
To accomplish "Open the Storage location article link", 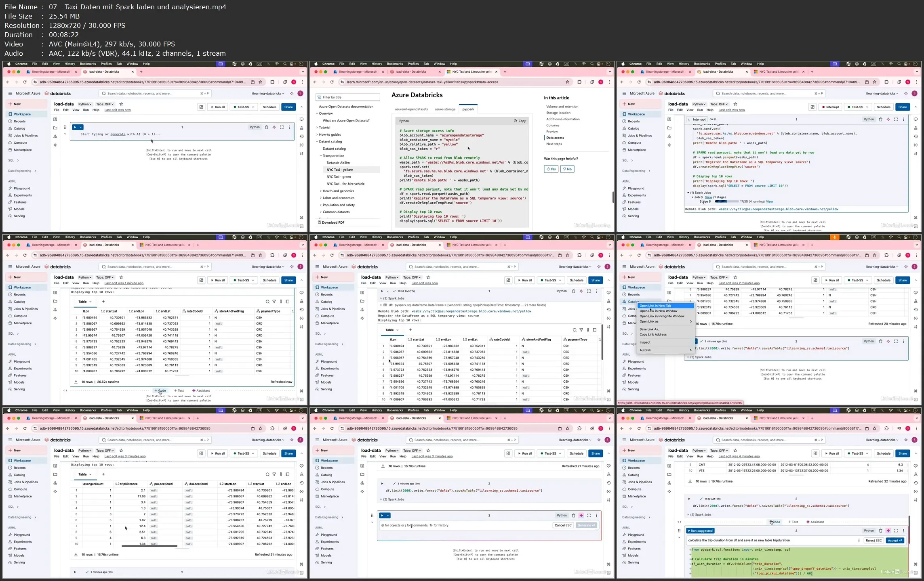I will click(x=558, y=113).
